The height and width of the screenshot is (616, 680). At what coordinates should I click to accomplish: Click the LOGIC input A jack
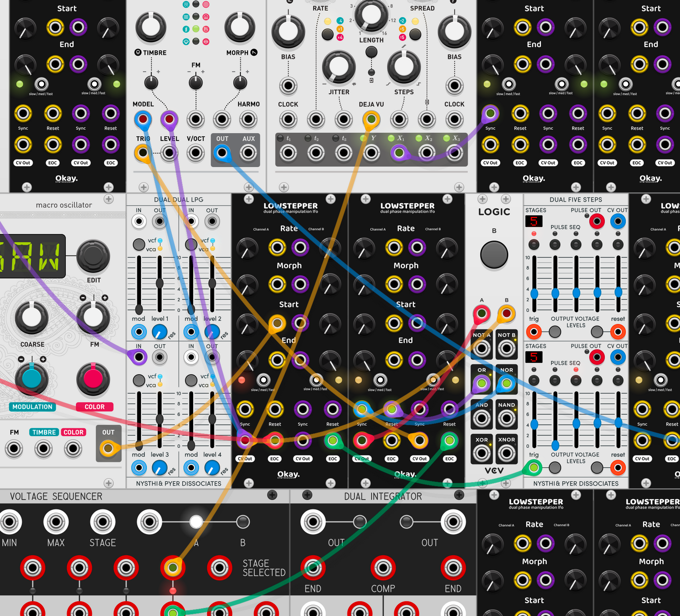click(x=481, y=313)
